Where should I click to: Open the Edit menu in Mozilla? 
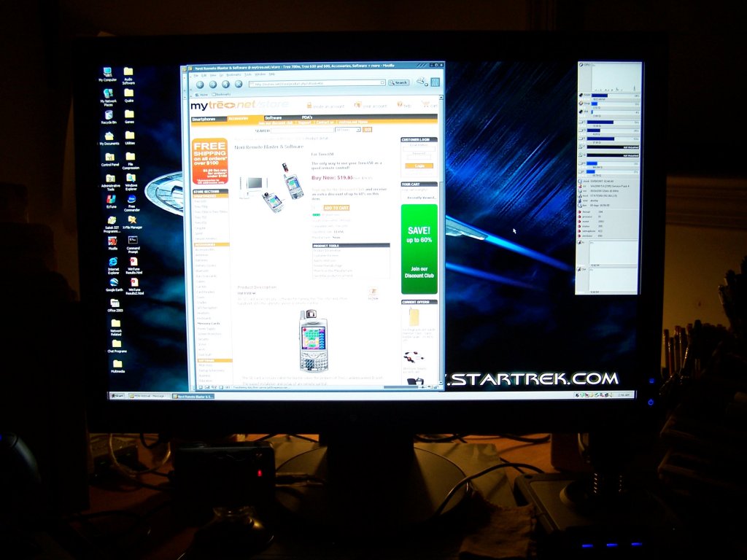point(204,75)
